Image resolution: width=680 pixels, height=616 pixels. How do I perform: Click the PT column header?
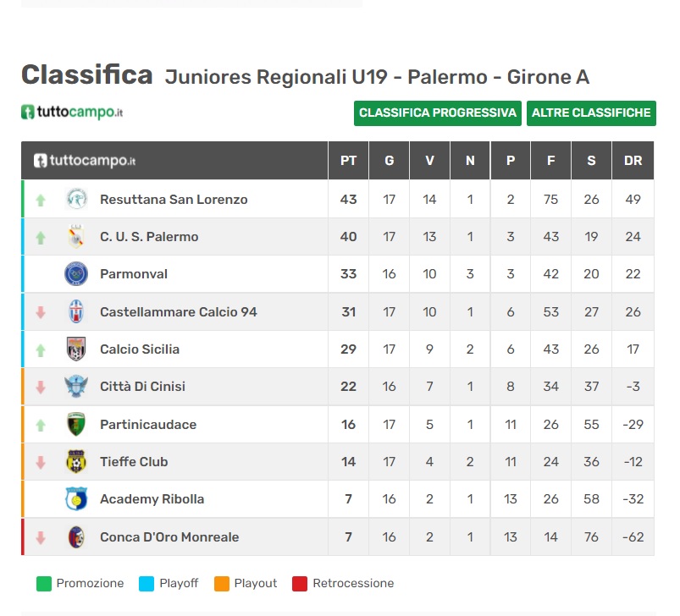pos(348,161)
